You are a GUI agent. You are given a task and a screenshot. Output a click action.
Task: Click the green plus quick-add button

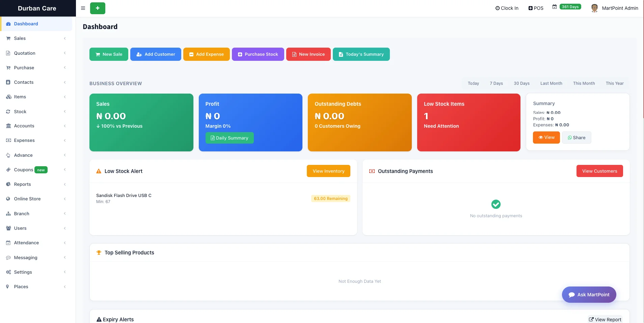point(98,8)
